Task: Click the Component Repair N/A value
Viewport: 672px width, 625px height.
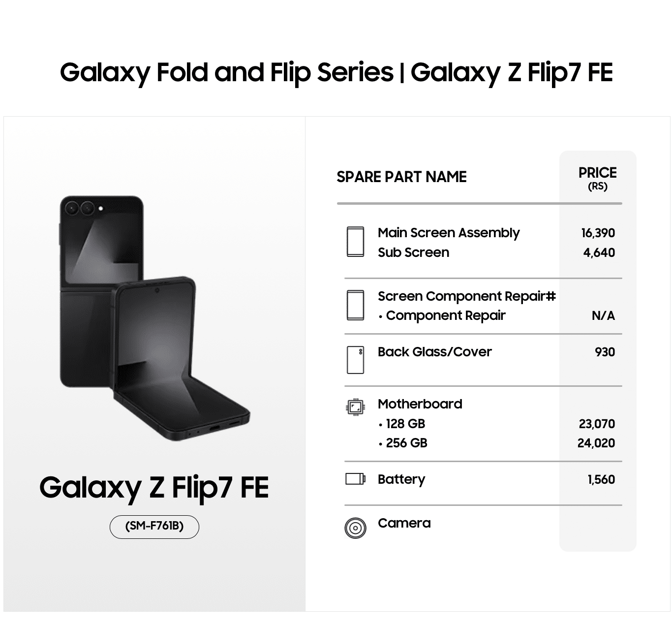Action: [603, 315]
